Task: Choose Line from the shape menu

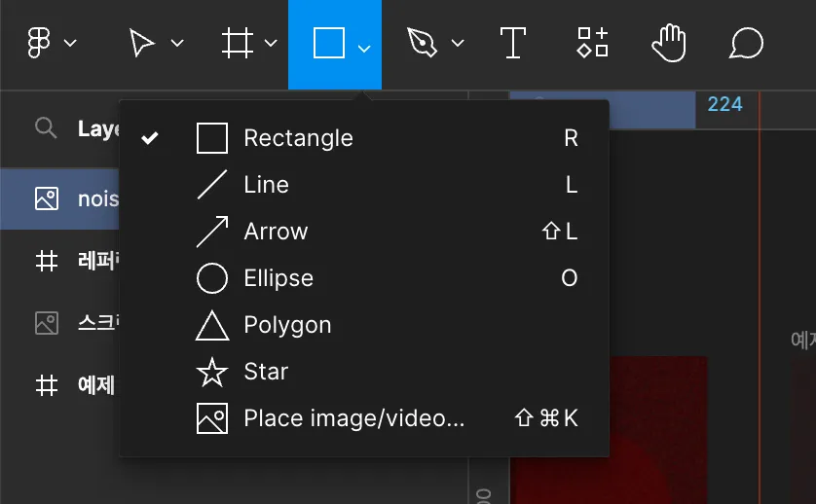Action: coord(266,185)
